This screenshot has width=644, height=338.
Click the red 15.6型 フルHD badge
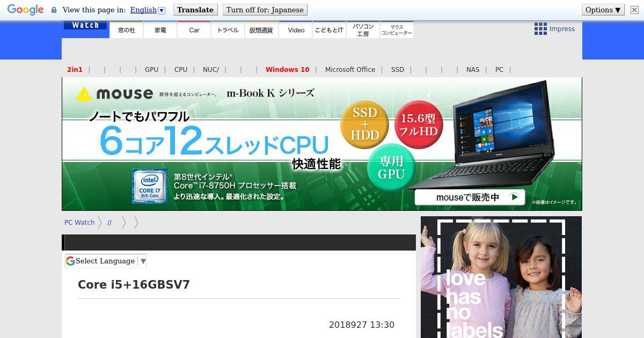(419, 124)
